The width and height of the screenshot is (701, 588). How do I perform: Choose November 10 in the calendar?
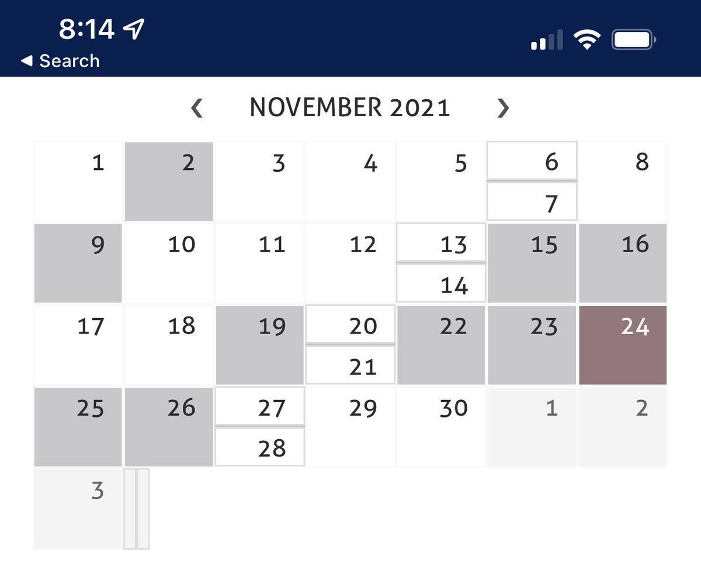click(169, 263)
